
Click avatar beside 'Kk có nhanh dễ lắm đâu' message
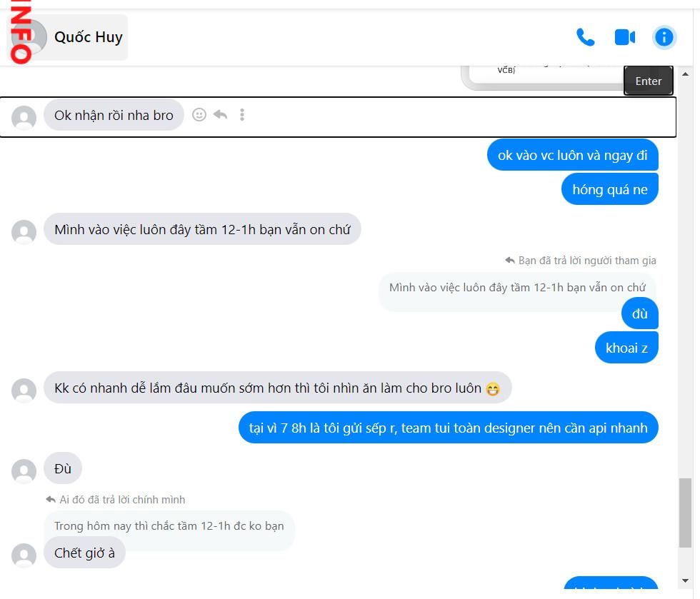pos(24,390)
